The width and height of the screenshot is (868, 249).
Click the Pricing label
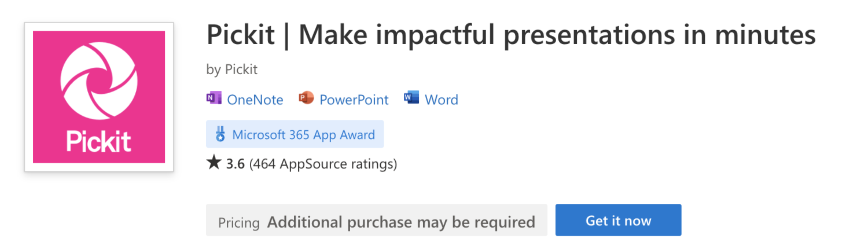coord(238,222)
